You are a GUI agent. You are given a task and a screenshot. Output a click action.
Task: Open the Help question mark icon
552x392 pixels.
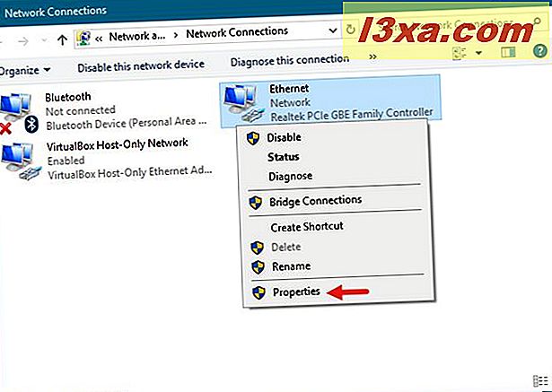click(x=539, y=51)
